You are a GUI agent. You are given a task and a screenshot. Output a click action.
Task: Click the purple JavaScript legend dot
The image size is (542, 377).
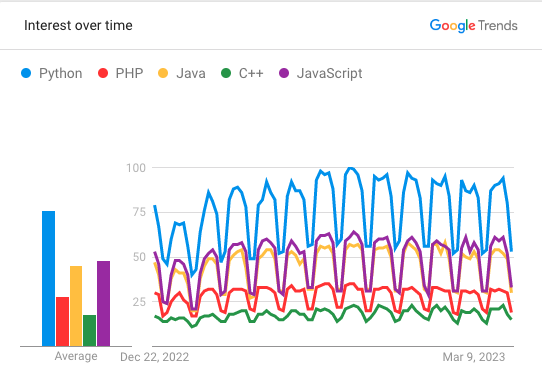click(284, 73)
